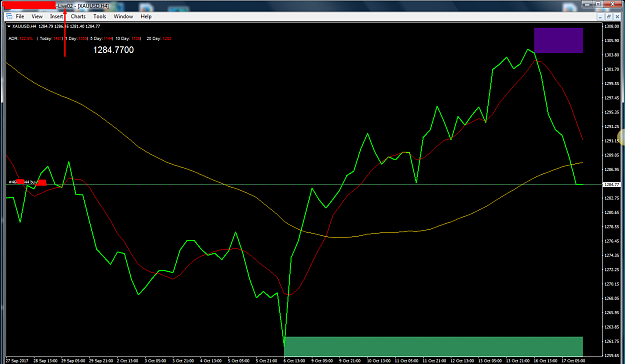The width and height of the screenshot is (625, 364).
Task: Select the purple rectangle object on chart
Action: click(x=558, y=40)
